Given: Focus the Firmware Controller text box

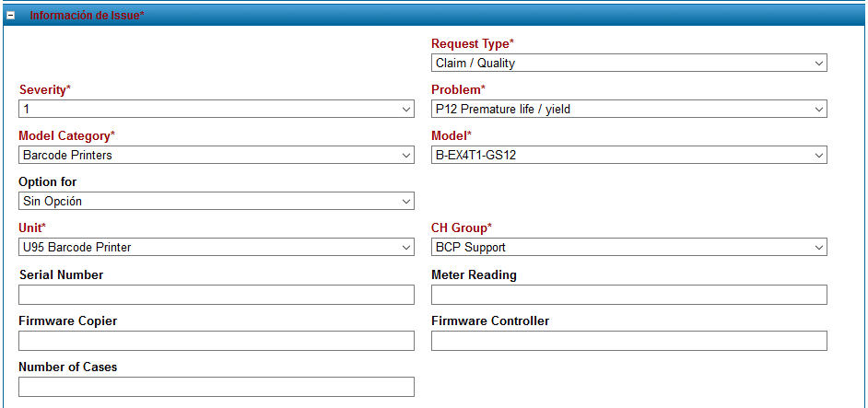Looking at the screenshot, I should tap(628, 341).
